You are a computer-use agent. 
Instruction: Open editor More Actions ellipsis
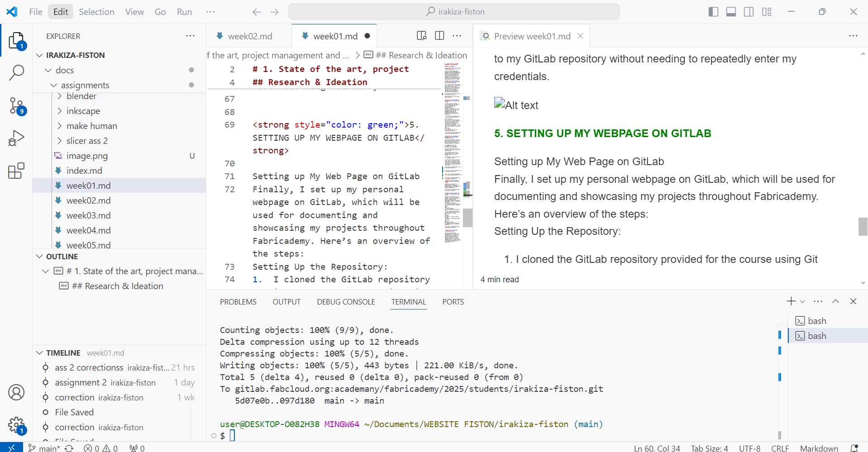tap(457, 36)
